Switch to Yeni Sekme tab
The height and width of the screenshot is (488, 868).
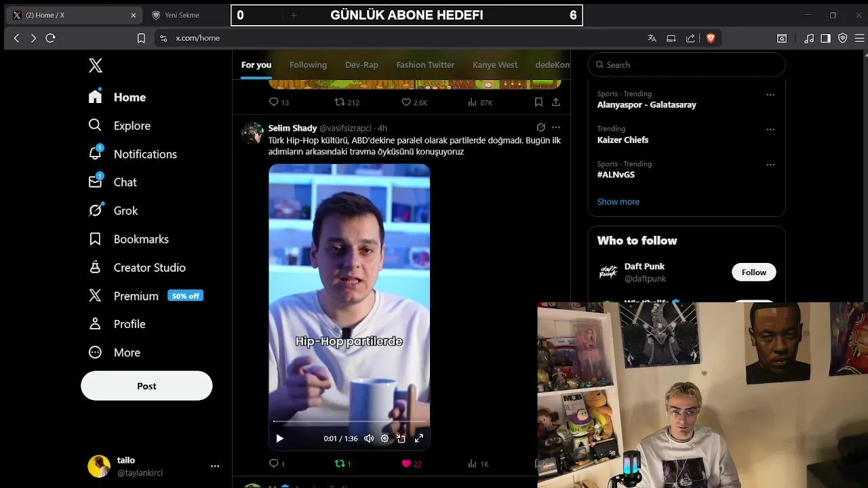pyautogui.click(x=182, y=15)
